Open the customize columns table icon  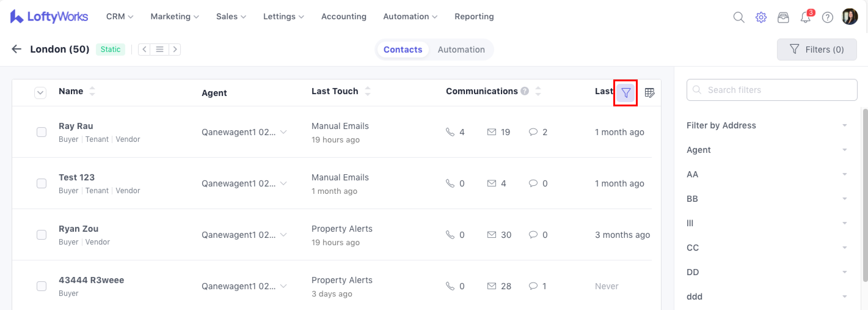pyautogui.click(x=649, y=93)
